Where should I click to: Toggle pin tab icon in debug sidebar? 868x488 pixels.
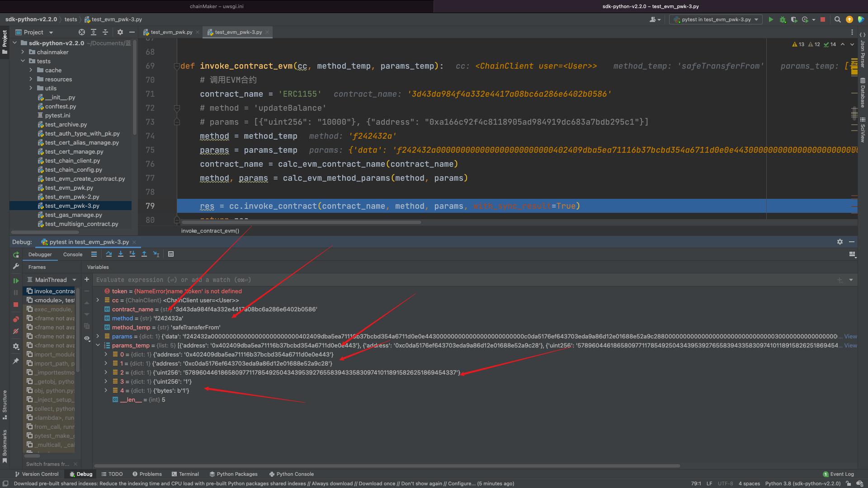(x=16, y=361)
